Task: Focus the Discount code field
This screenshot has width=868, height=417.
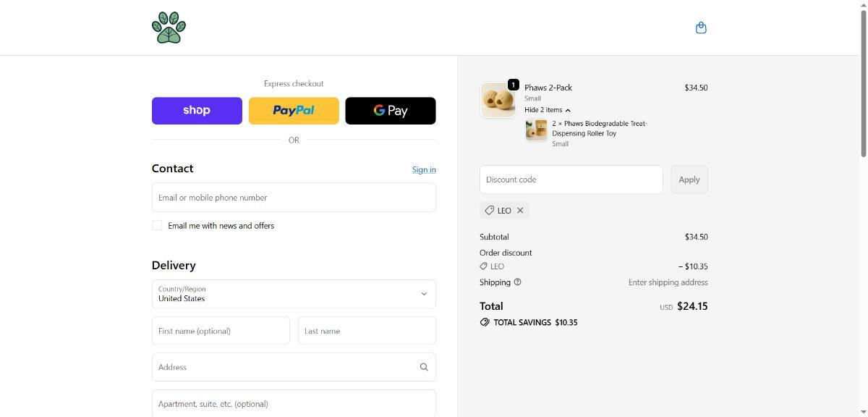Action: (x=571, y=180)
